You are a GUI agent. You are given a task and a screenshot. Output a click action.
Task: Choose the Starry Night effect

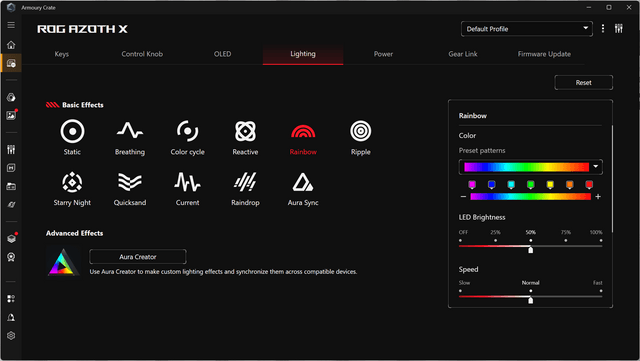click(72, 188)
